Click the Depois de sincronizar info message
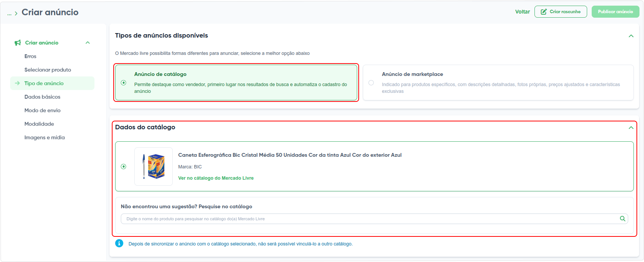644x262 pixels. pyautogui.click(x=241, y=244)
